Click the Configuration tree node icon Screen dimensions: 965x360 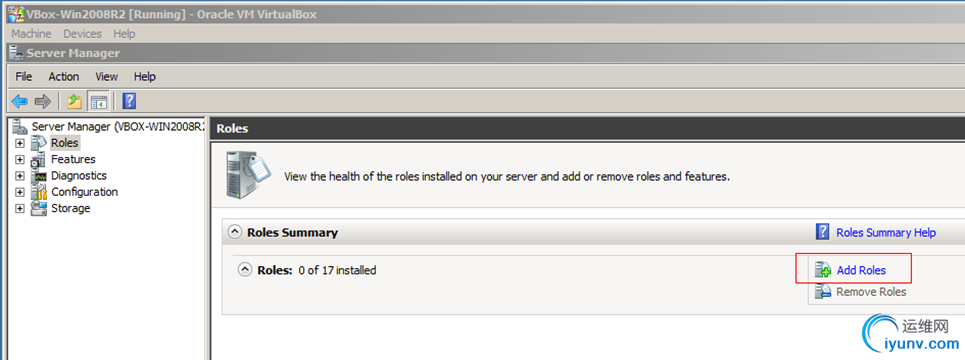click(x=38, y=192)
